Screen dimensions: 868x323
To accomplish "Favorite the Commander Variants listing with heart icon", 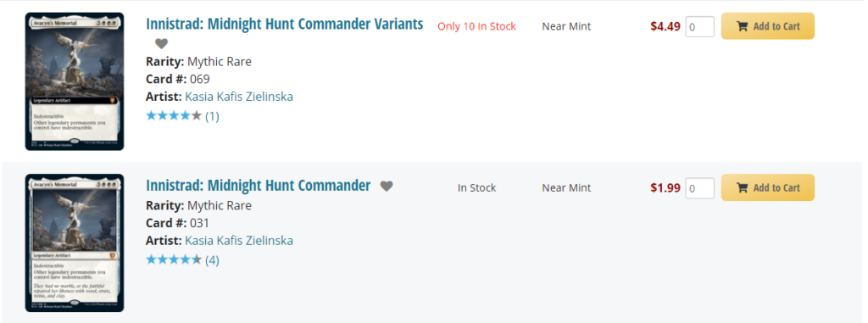I will [x=161, y=43].
